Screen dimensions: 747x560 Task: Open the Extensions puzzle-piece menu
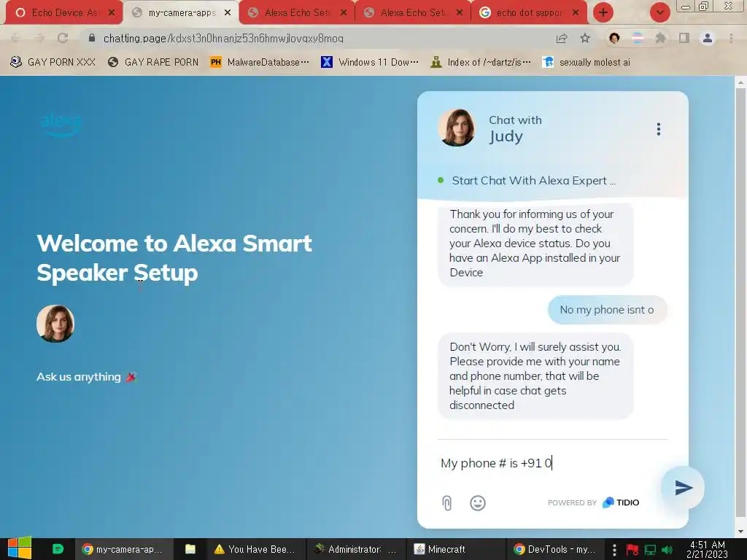660,38
